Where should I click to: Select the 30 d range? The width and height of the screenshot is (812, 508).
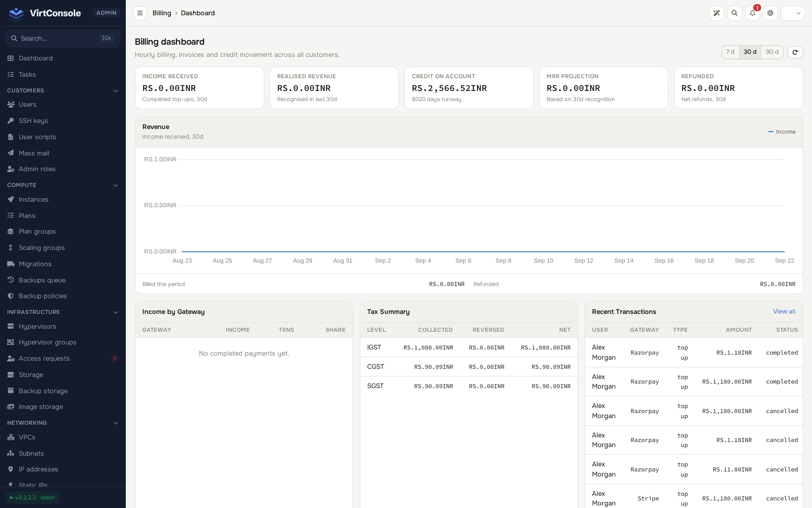click(x=750, y=52)
